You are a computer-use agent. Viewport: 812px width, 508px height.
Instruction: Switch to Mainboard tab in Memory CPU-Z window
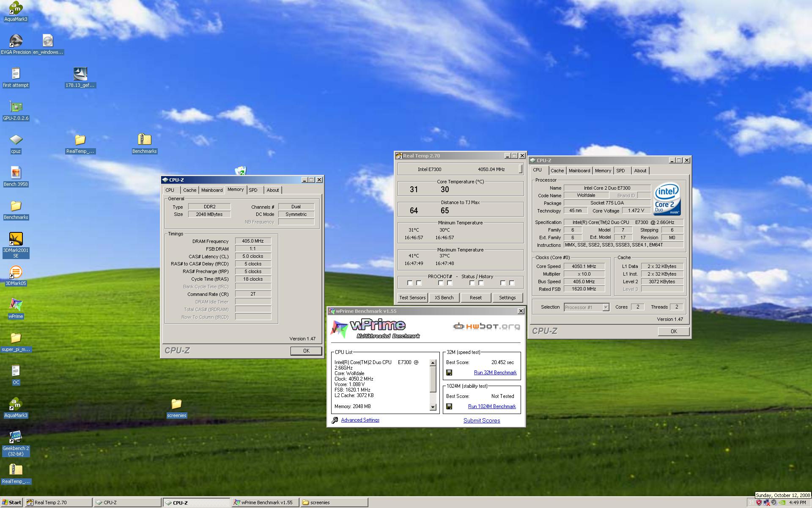(212, 190)
